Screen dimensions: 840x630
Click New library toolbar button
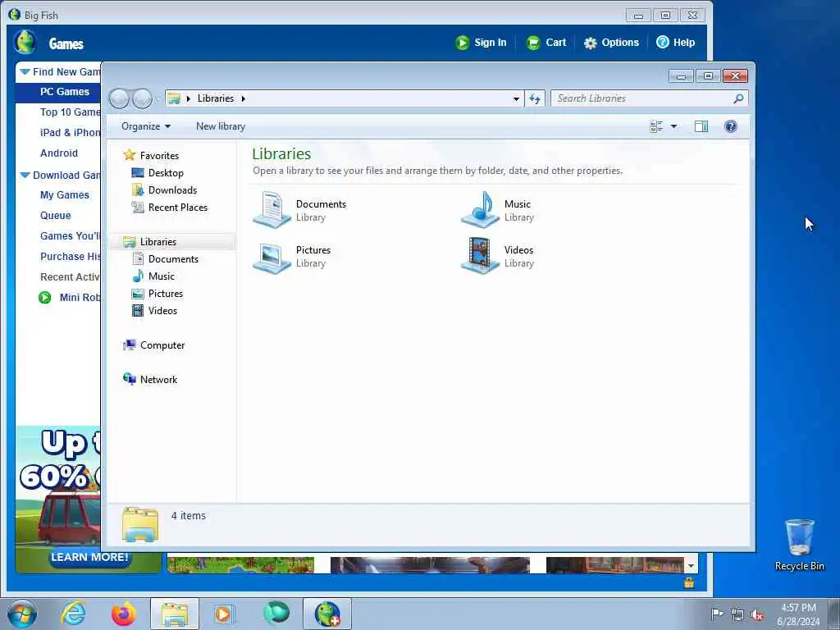[221, 126]
